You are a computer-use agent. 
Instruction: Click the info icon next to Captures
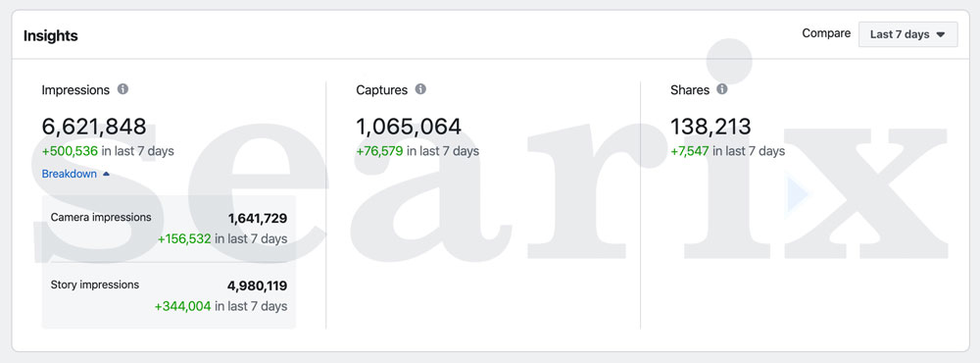point(421,89)
